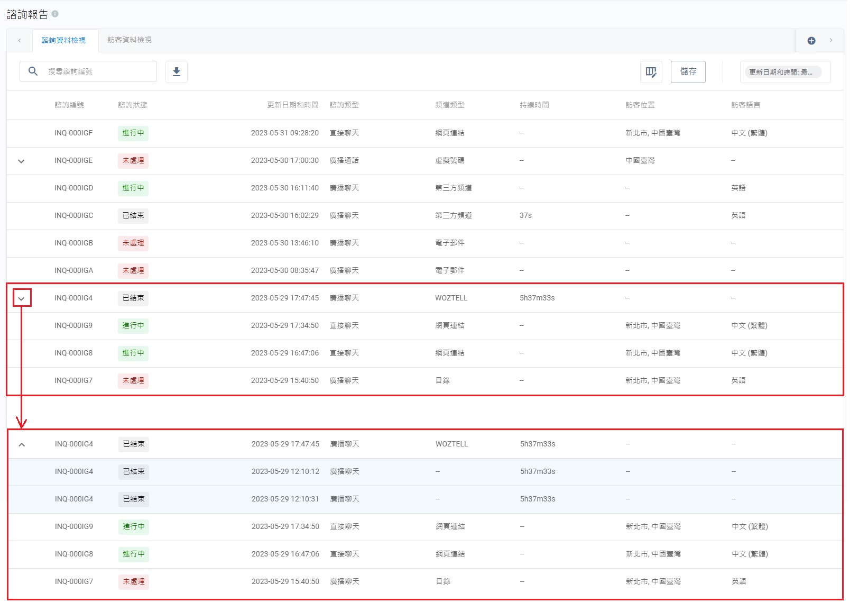Click the 諮詢狀態 column header
The height and width of the screenshot is (612, 868).
point(133,105)
